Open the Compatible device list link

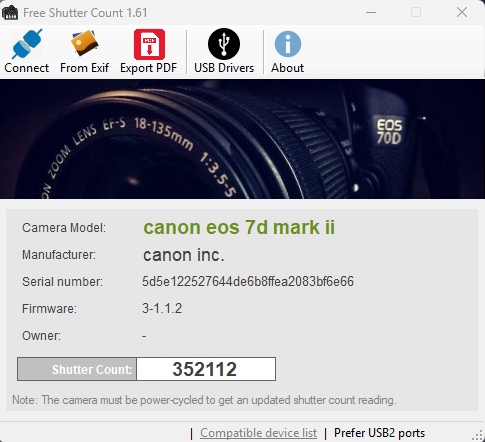coord(258,433)
